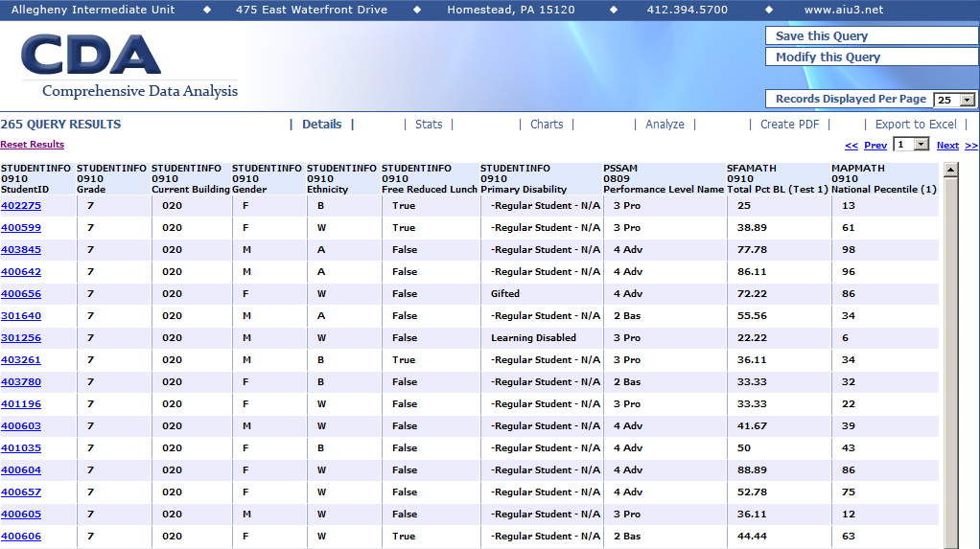Click the Ethnicity column header
Screen dimensions: 980x549
click(x=342, y=178)
